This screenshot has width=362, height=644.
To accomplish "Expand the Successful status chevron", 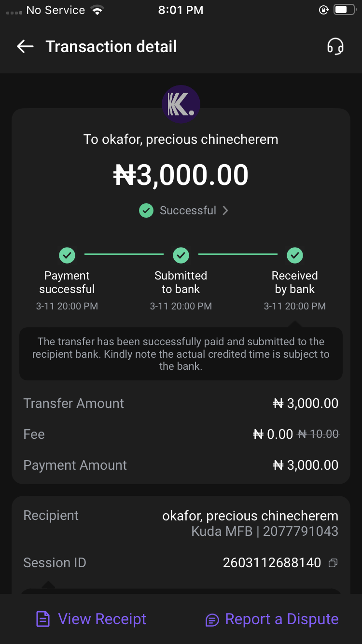I will click(225, 210).
